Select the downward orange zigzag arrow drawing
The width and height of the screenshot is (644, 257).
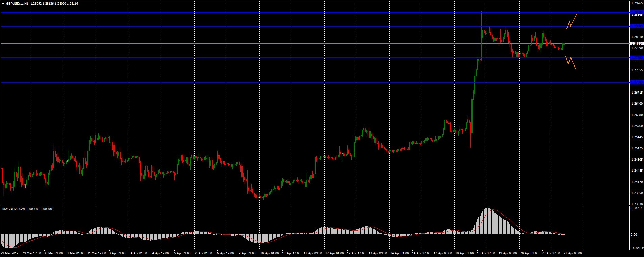(571, 63)
